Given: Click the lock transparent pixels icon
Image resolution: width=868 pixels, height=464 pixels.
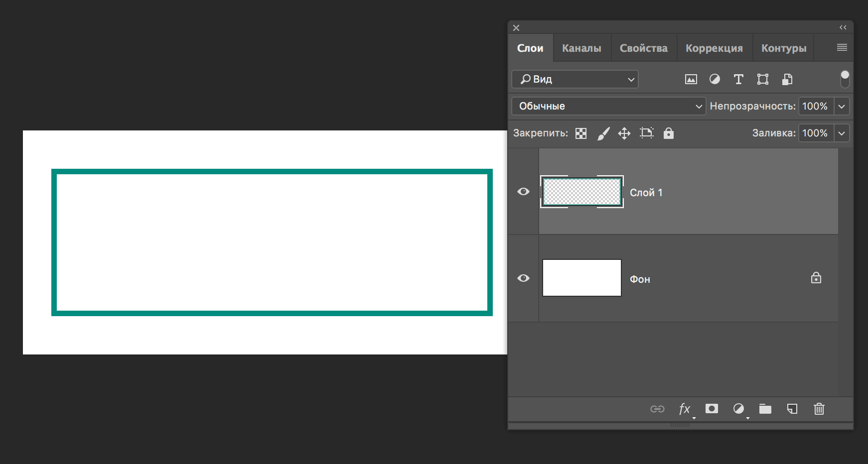Looking at the screenshot, I should click(581, 133).
